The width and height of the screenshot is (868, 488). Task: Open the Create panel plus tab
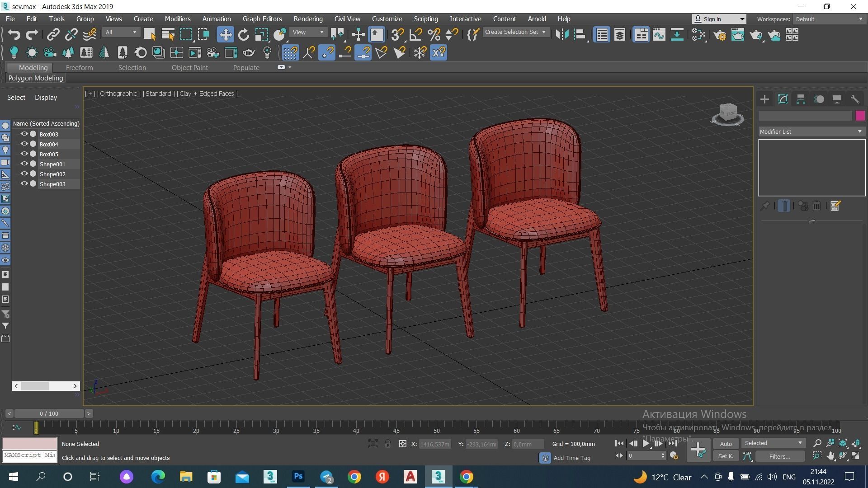click(764, 99)
